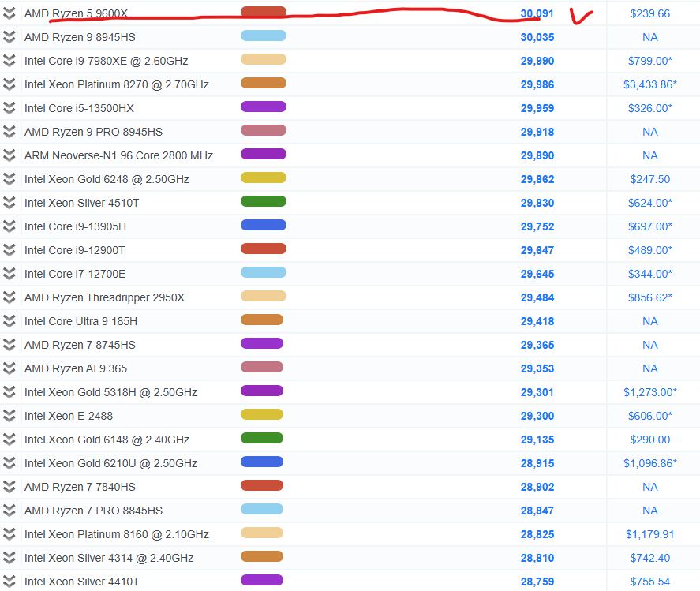Viewport: 700px width, 591px height.
Task: Expand the Intel Xeon Silver 4510T row
Action: [9, 203]
